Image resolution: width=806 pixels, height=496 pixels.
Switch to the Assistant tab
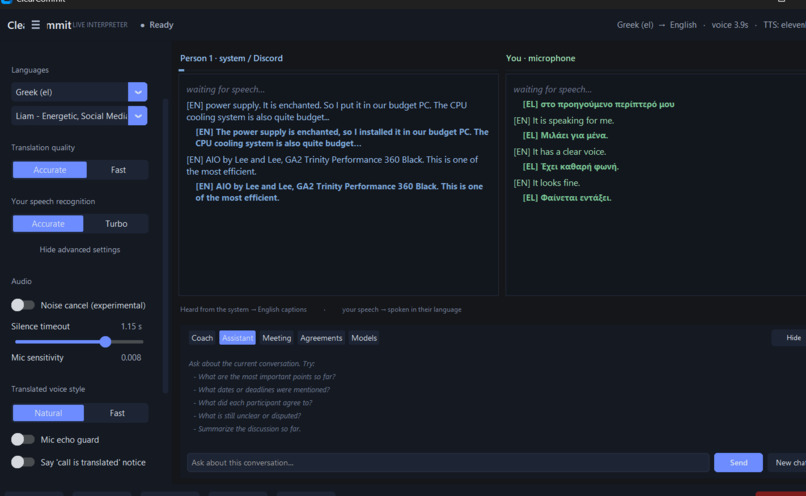(237, 338)
